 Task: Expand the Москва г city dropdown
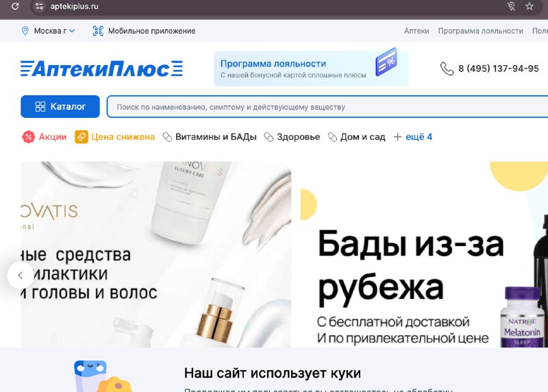coord(54,31)
